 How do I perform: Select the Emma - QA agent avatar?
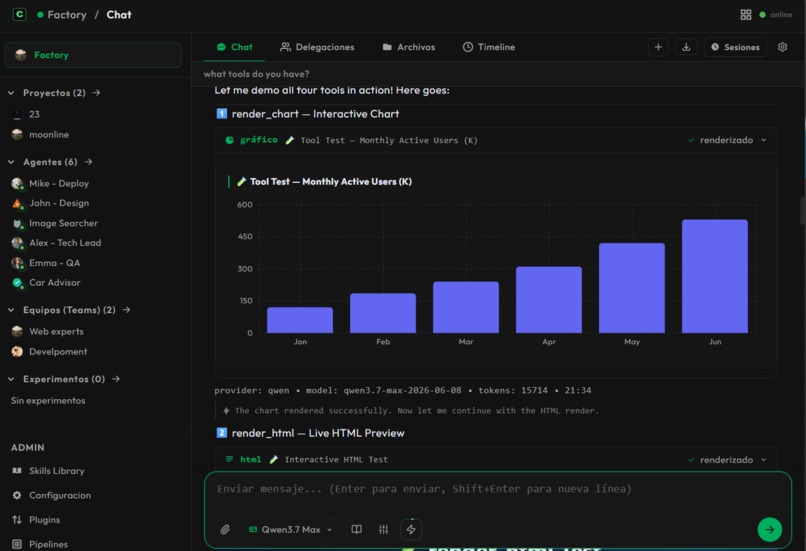(17, 263)
